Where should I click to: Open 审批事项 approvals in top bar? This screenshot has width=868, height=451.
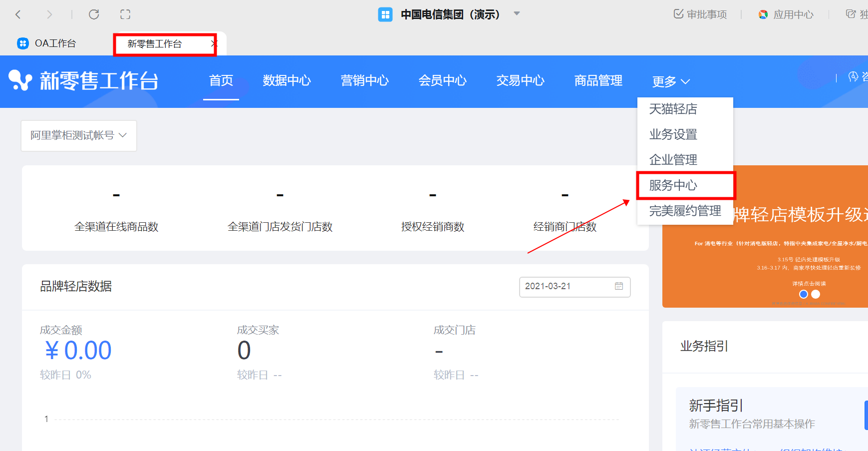[x=700, y=14]
